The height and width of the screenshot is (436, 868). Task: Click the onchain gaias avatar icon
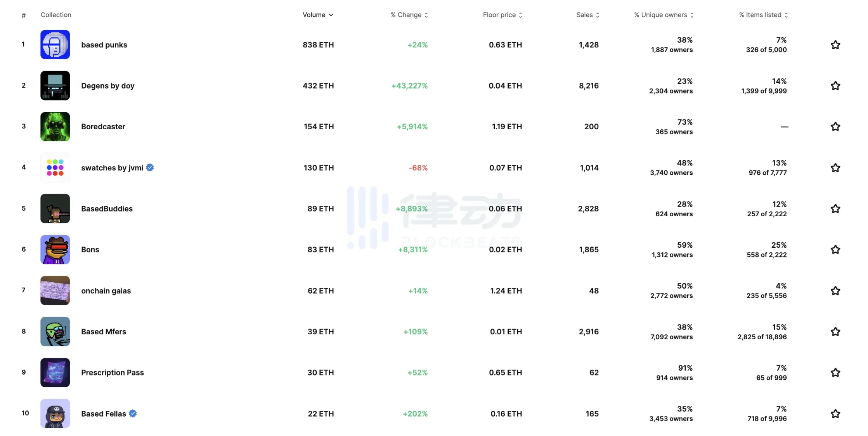[55, 290]
